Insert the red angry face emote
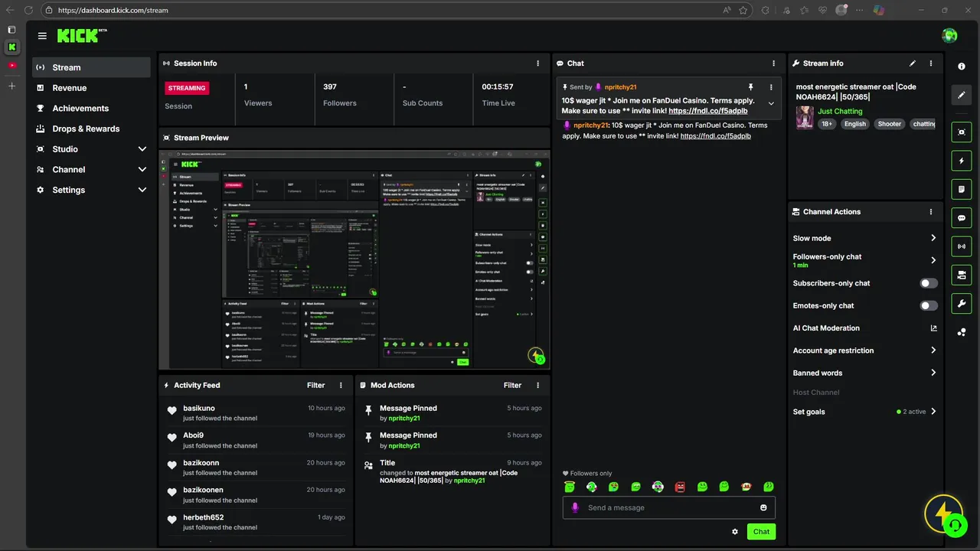 (680, 487)
